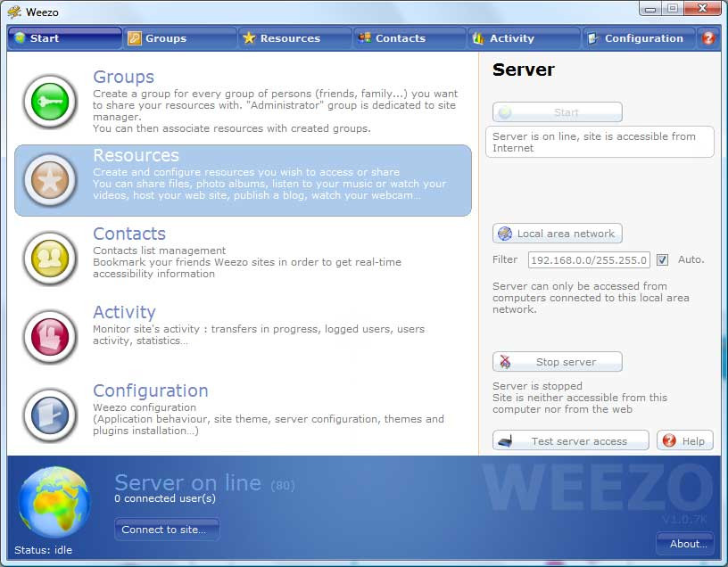The image size is (728, 567).
Task: Minimize the Weezo window
Action: [x=650, y=9]
